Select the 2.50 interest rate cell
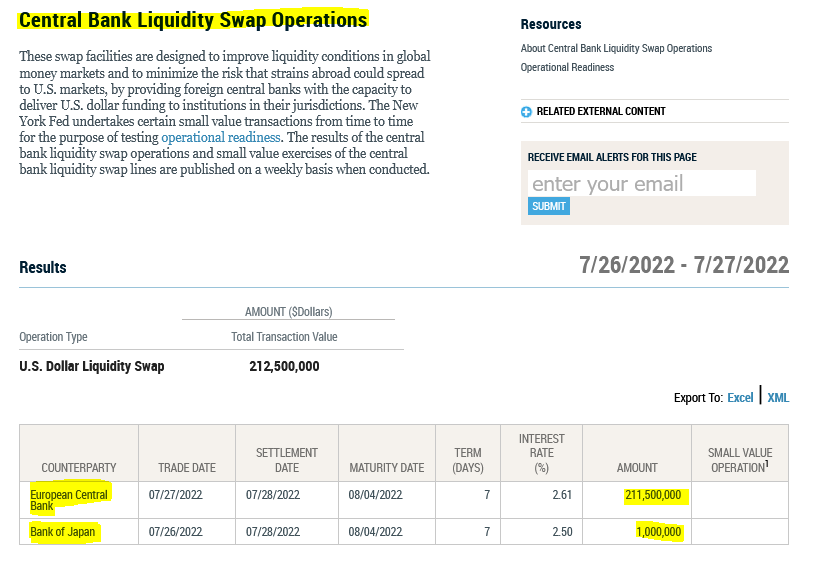This screenshot has width=819, height=562. click(542, 532)
